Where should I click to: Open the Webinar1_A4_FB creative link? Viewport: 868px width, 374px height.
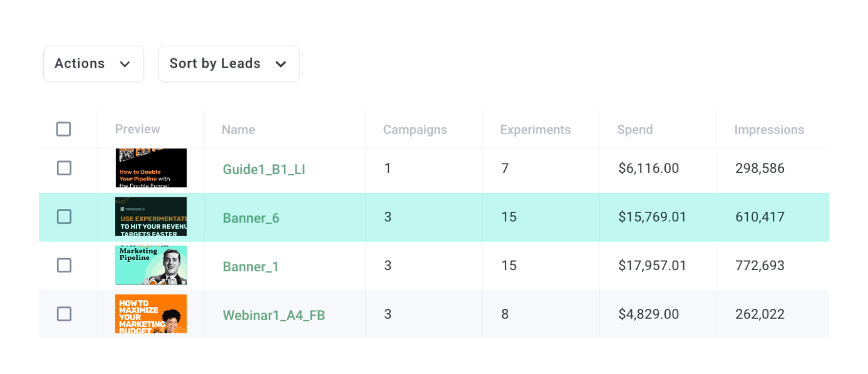point(274,315)
